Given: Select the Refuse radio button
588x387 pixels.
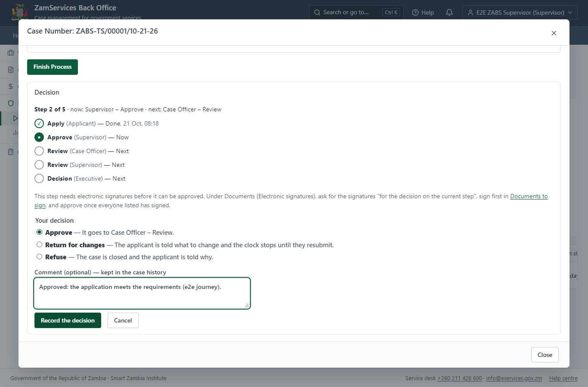Looking at the screenshot, I should tap(39, 257).
